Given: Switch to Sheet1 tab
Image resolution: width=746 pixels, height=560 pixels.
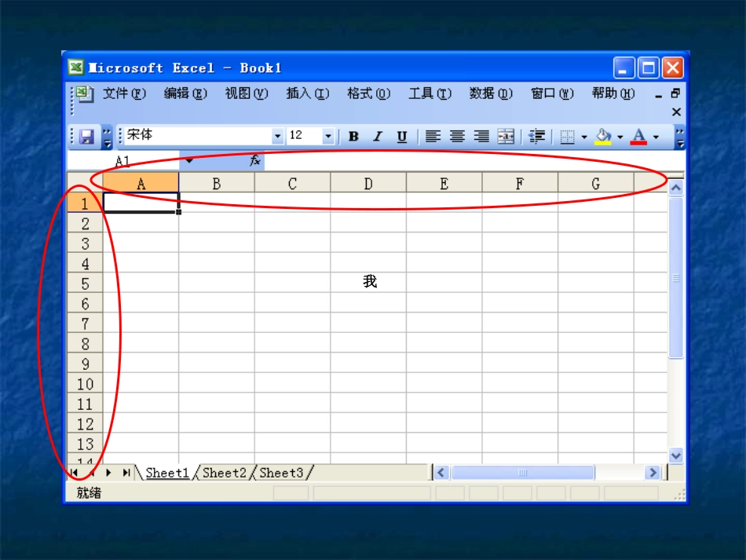Looking at the screenshot, I should click(x=167, y=473).
